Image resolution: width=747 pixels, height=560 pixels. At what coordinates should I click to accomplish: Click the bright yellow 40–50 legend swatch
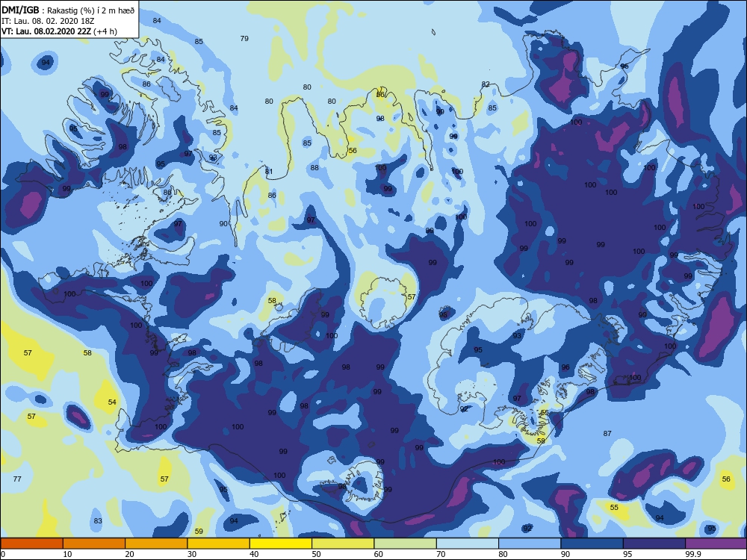281,544
